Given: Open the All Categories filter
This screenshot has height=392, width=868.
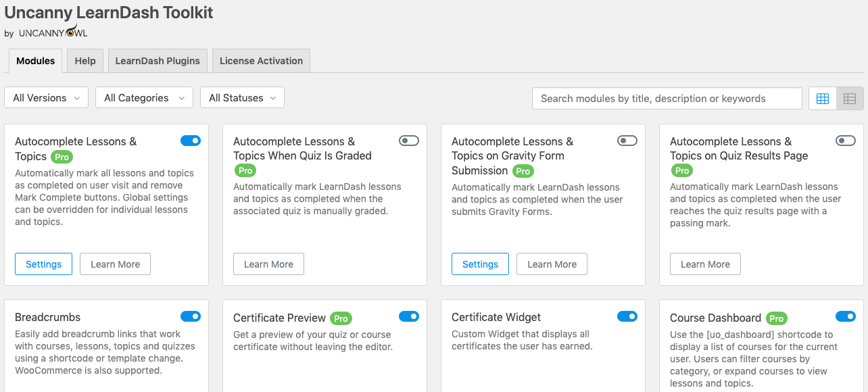Looking at the screenshot, I should pyautogui.click(x=144, y=97).
